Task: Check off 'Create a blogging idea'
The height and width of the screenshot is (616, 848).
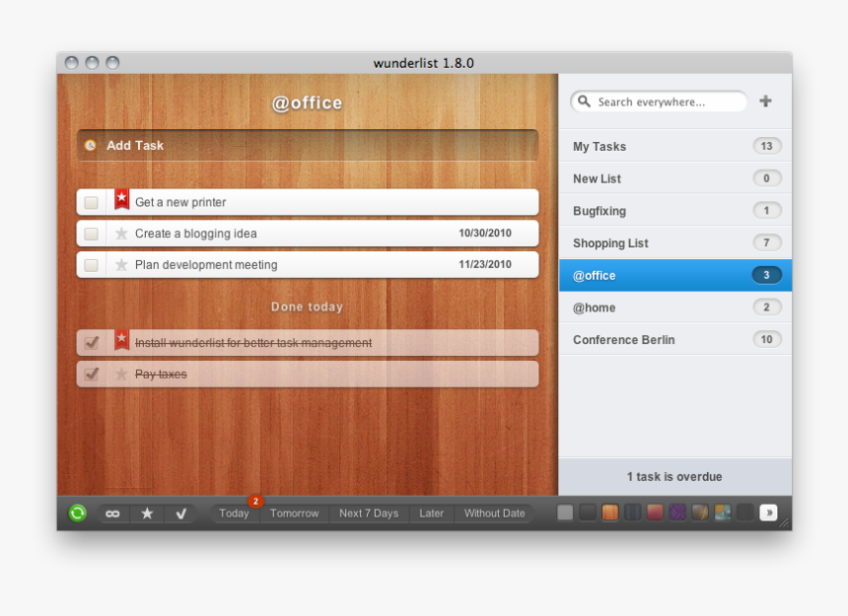Action: tap(92, 234)
